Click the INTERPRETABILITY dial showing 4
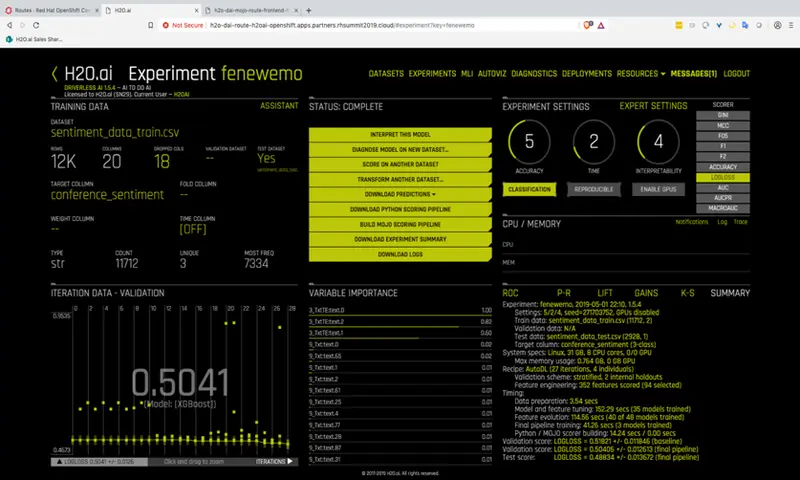 [x=658, y=141]
